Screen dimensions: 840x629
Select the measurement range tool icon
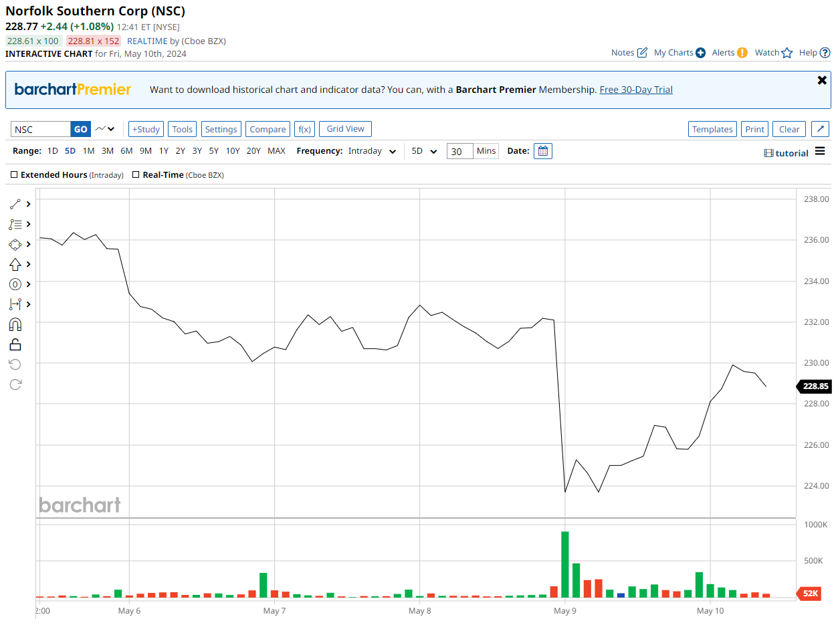(15, 304)
